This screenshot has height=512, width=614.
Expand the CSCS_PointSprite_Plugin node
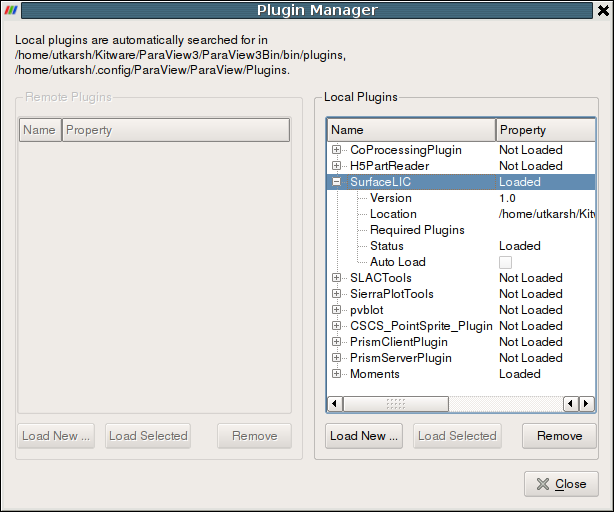pos(336,326)
